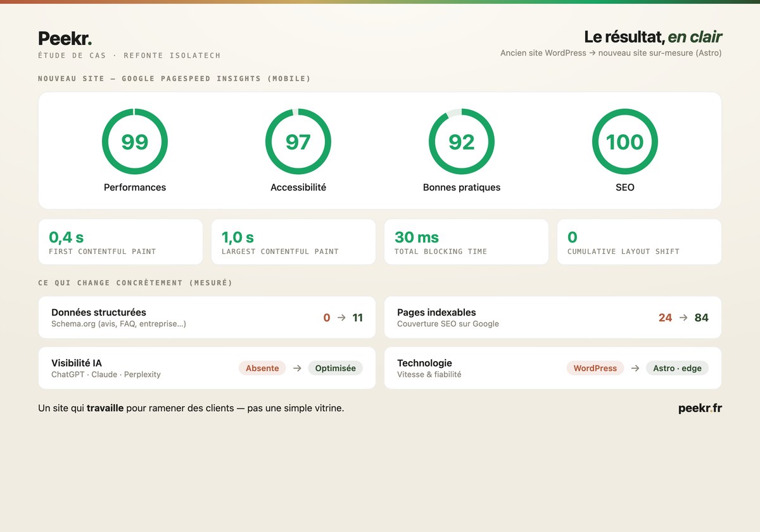Viewport: 760px width, 532px height.
Task: Click the Le résultat, en clair heading
Action: (x=653, y=37)
